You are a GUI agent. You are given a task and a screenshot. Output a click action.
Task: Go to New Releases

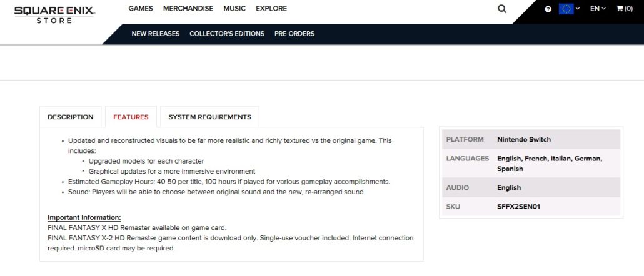[156, 34]
